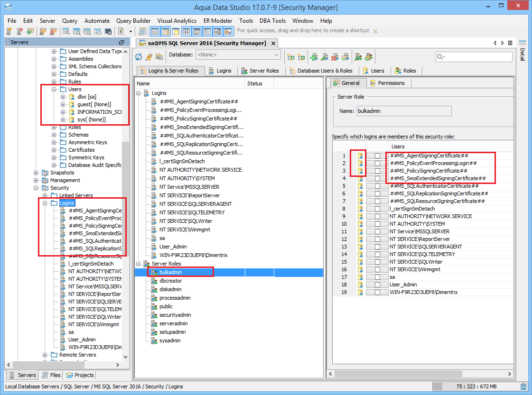532x395 pixels.
Task: Click the Server Role Name field bulkadmin
Action: click(x=404, y=111)
